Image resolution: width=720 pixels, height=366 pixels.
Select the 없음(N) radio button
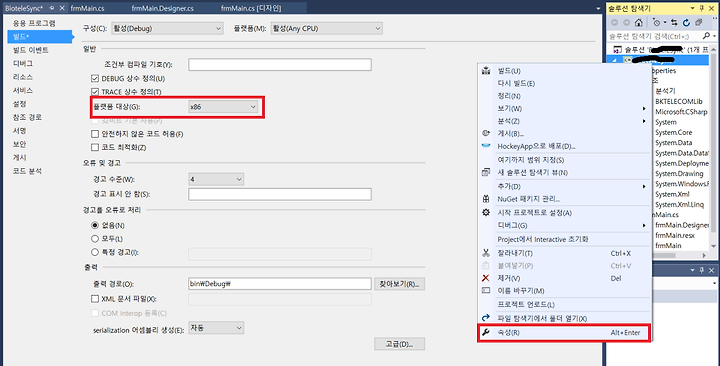95,225
